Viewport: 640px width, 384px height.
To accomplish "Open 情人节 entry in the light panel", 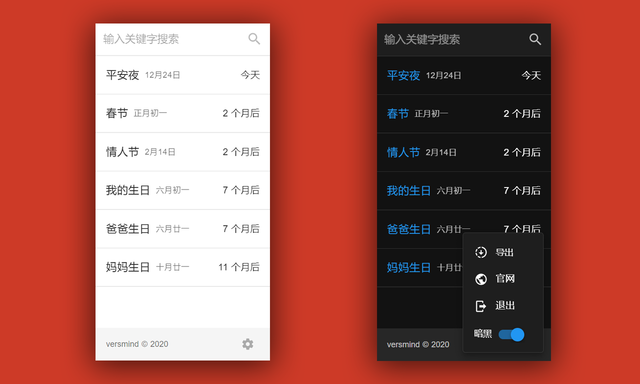I will (x=182, y=152).
